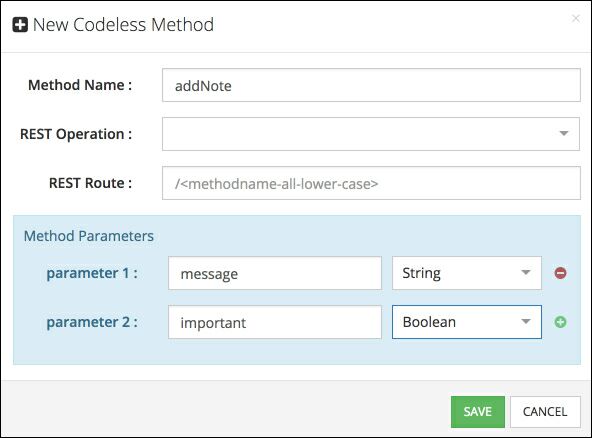The width and height of the screenshot is (592, 438).
Task: Cancel the method creation
Action: tap(545, 412)
